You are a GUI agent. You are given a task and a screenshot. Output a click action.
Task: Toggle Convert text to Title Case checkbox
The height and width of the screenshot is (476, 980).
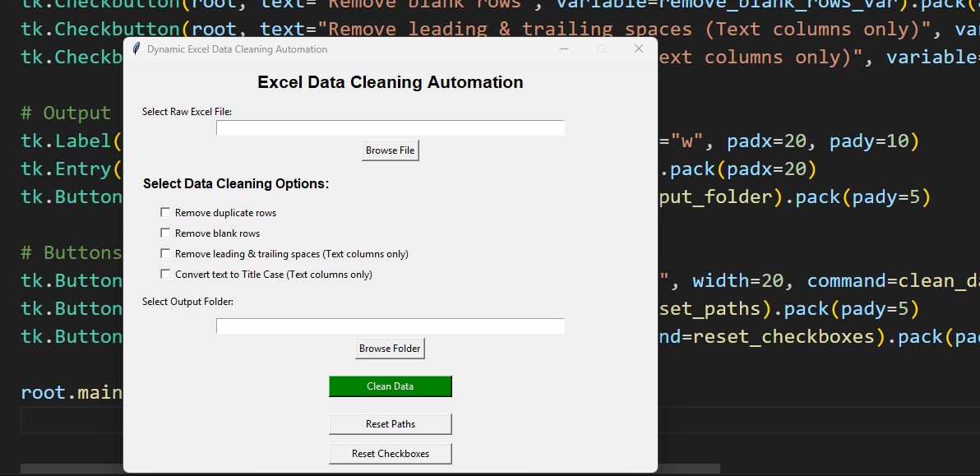(x=165, y=274)
